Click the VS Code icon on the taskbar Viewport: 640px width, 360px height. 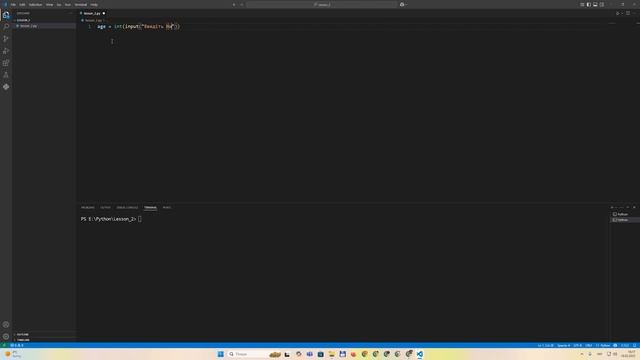420,354
